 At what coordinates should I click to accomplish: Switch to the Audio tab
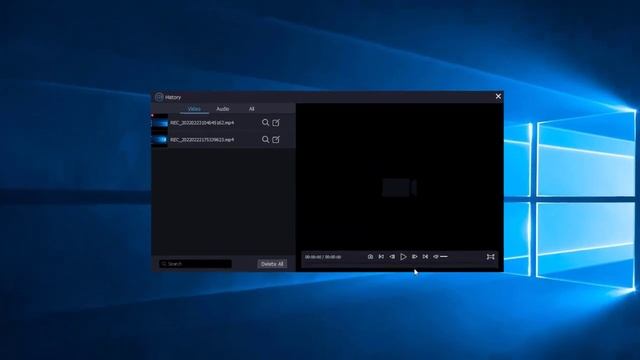pos(222,109)
